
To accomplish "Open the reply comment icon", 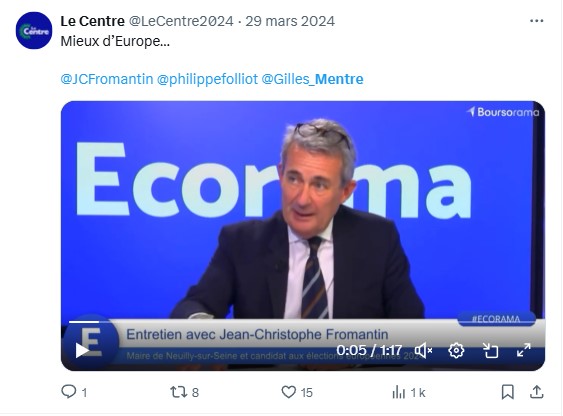I will (69, 392).
